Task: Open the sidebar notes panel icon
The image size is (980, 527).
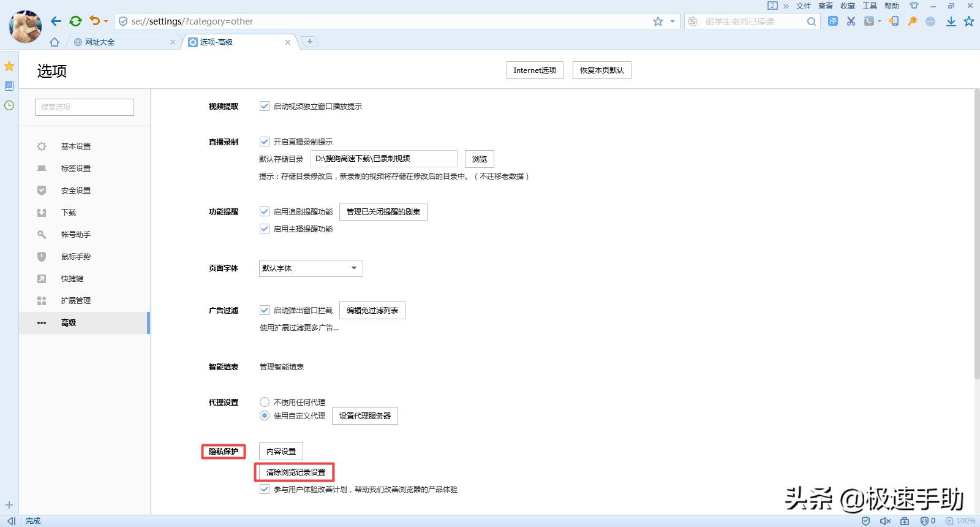Action: coord(9,86)
